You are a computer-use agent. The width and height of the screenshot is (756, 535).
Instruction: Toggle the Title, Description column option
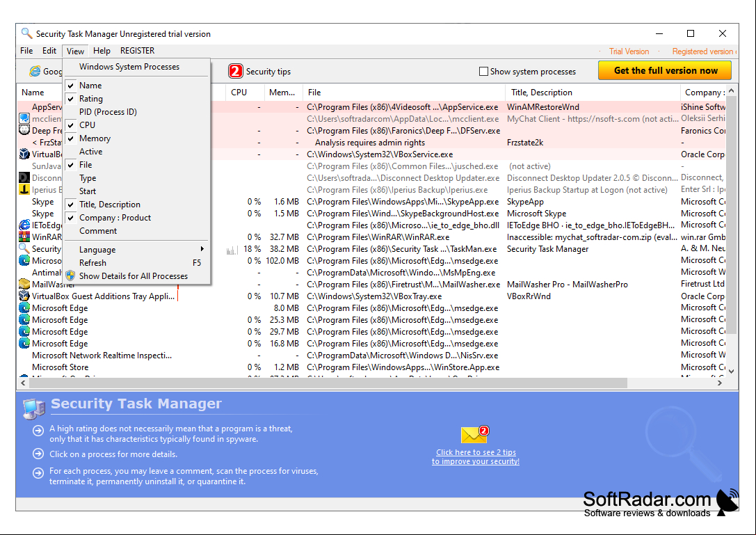click(136, 204)
